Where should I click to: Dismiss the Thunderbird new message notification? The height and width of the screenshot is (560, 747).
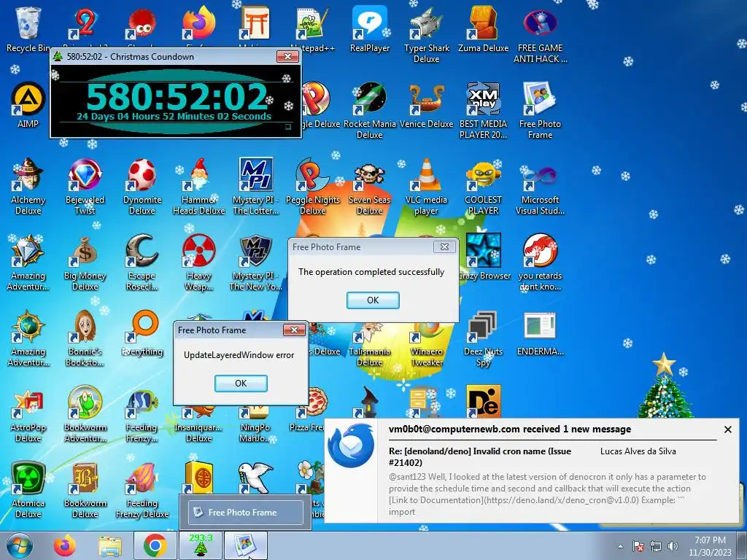[x=727, y=429]
